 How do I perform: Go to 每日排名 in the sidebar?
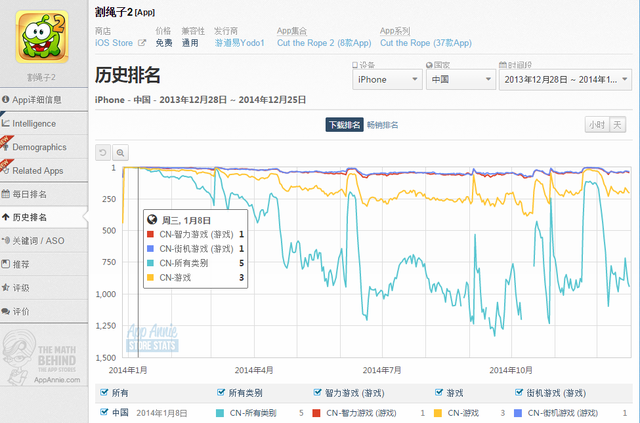(44, 194)
